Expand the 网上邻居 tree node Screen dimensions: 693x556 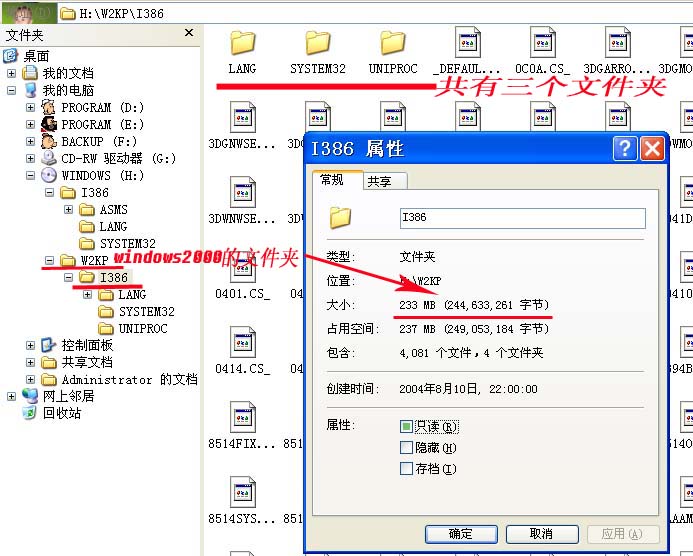click(x=11, y=396)
